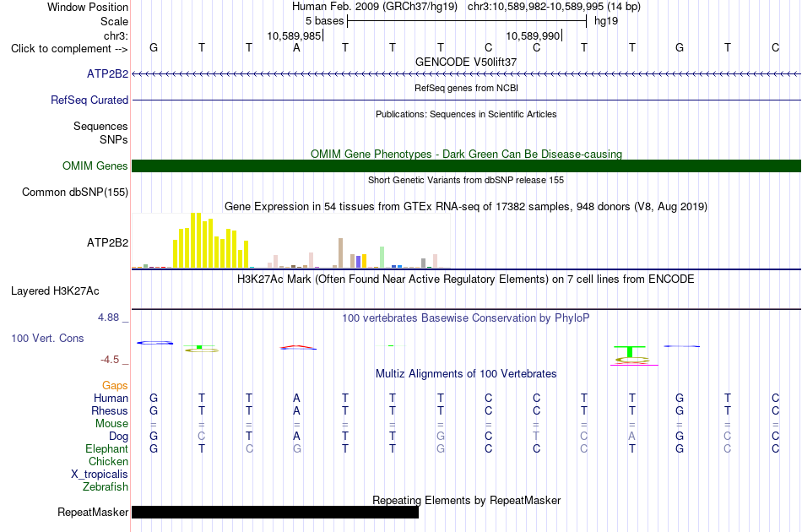802x532 pixels.
Task: Open the ATP2B2 GENCODE track label
Action: point(107,74)
